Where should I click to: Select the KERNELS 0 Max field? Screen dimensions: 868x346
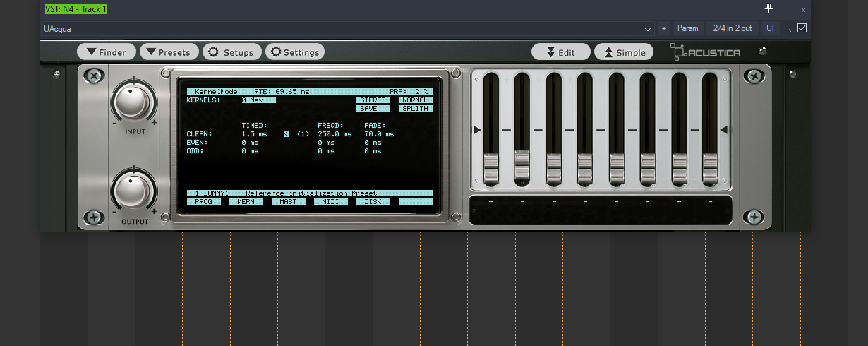pyautogui.click(x=258, y=100)
